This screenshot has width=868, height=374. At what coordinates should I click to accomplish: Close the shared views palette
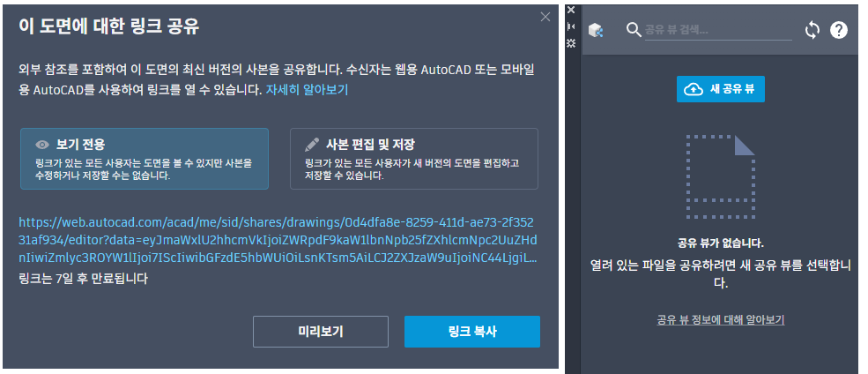571,10
